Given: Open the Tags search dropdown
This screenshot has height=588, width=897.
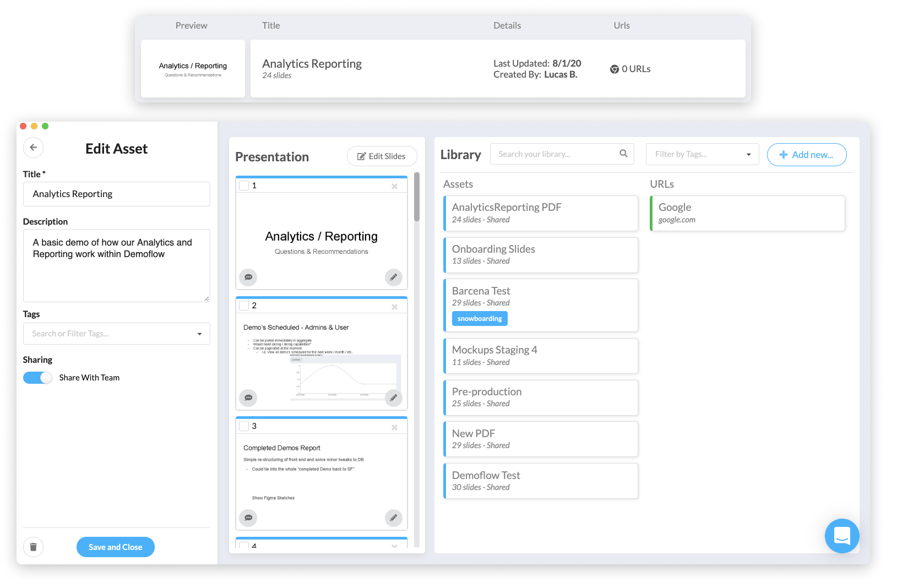Looking at the screenshot, I should click(117, 334).
